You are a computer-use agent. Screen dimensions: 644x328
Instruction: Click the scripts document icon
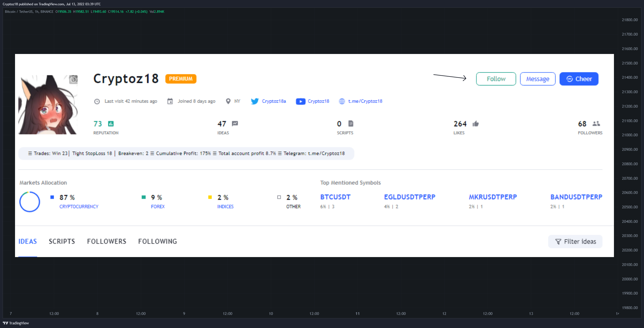click(x=351, y=124)
